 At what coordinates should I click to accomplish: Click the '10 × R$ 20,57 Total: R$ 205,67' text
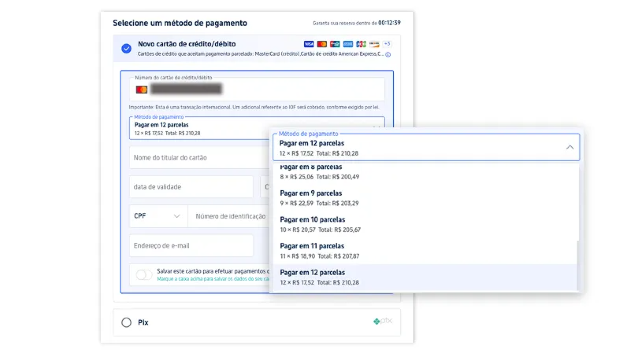[x=320, y=230]
